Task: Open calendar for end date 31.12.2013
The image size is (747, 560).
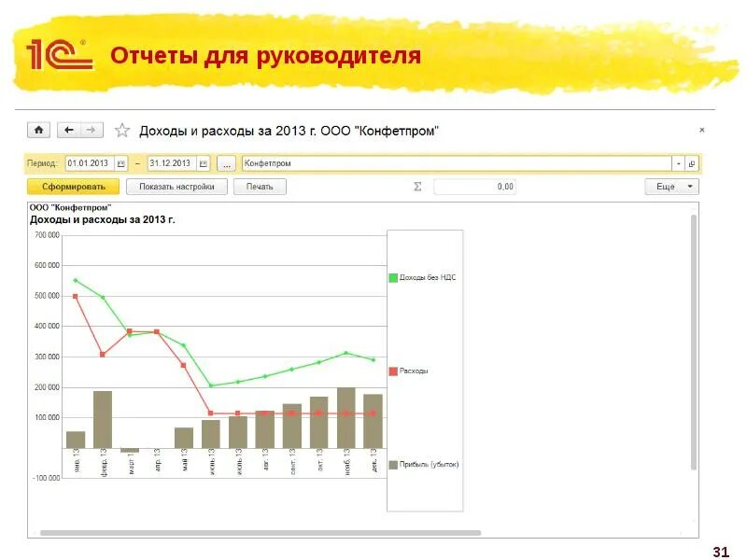Action: tap(204, 164)
